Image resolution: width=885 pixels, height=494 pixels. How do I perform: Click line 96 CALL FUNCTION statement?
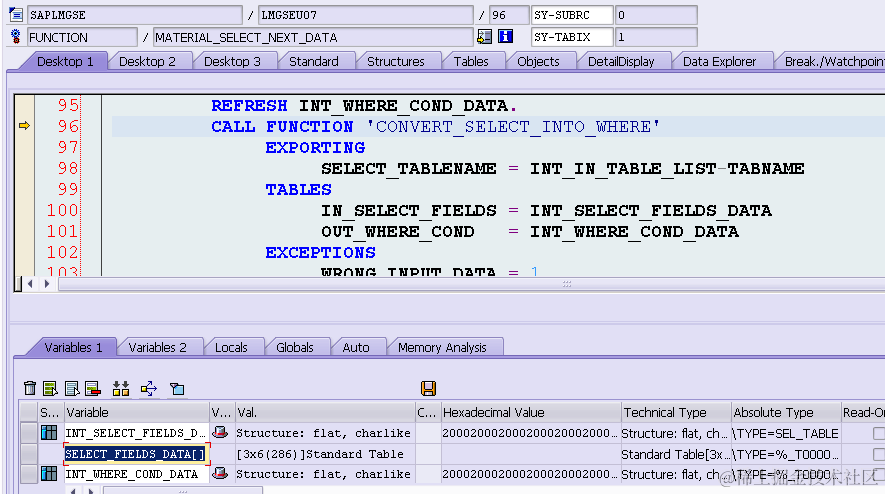coord(435,126)
